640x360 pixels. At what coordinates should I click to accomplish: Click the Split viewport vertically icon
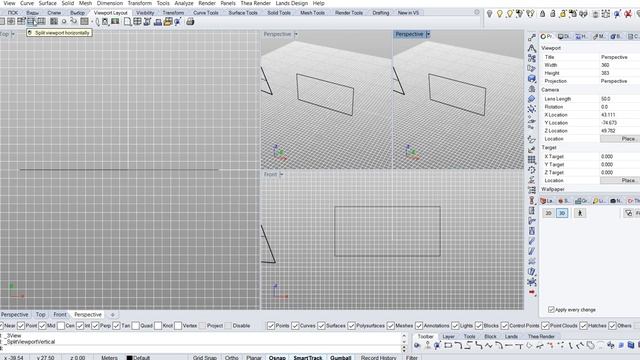41,21
